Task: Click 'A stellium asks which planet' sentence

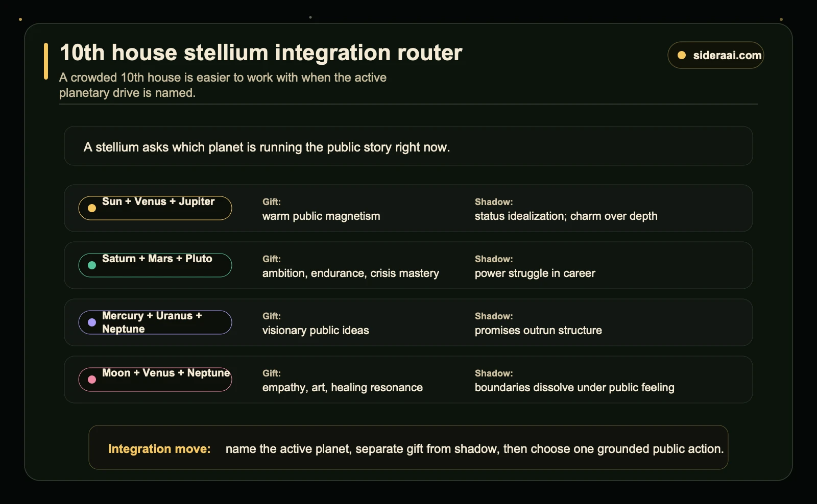Action: tap(267, 147)
